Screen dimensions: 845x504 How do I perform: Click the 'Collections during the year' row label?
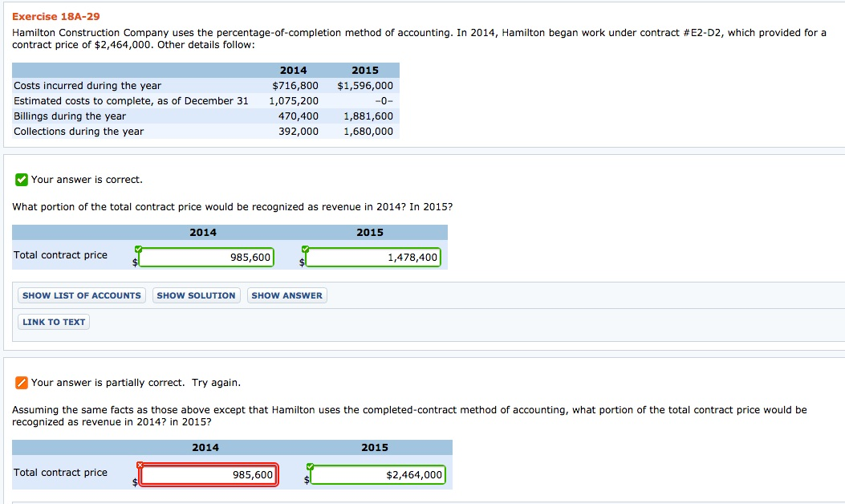(79, 131)
